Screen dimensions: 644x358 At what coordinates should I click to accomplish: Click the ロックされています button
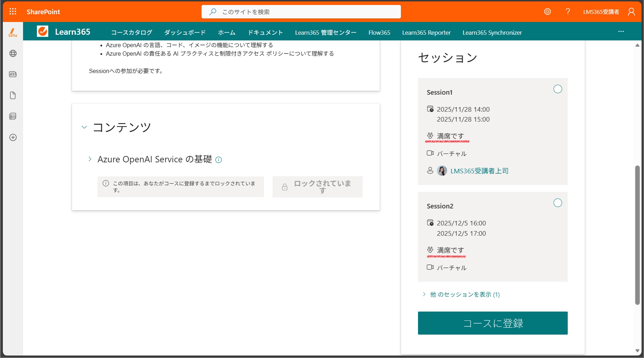coord(318,187)
